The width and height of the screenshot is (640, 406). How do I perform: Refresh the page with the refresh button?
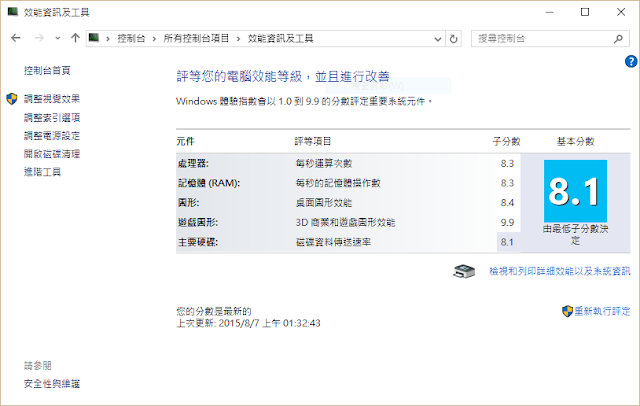(453, 39)
